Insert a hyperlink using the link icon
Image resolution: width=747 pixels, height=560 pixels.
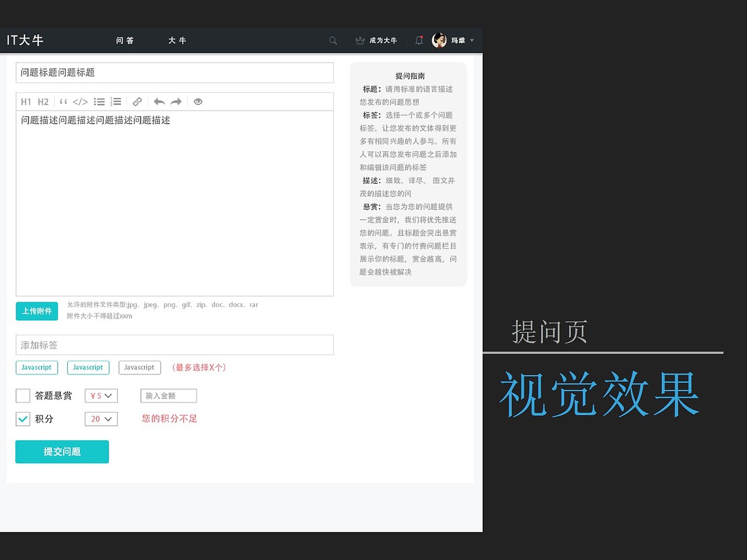tap(137, 101)
